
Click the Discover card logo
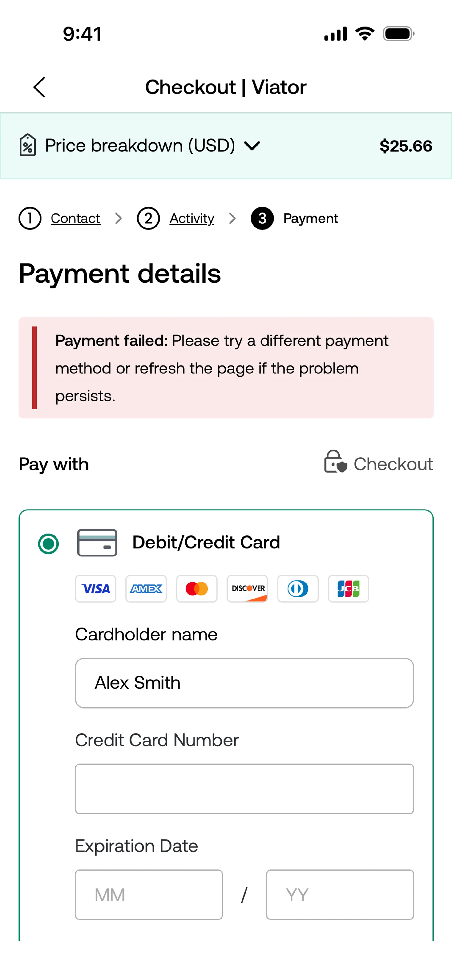click(247, 588)
